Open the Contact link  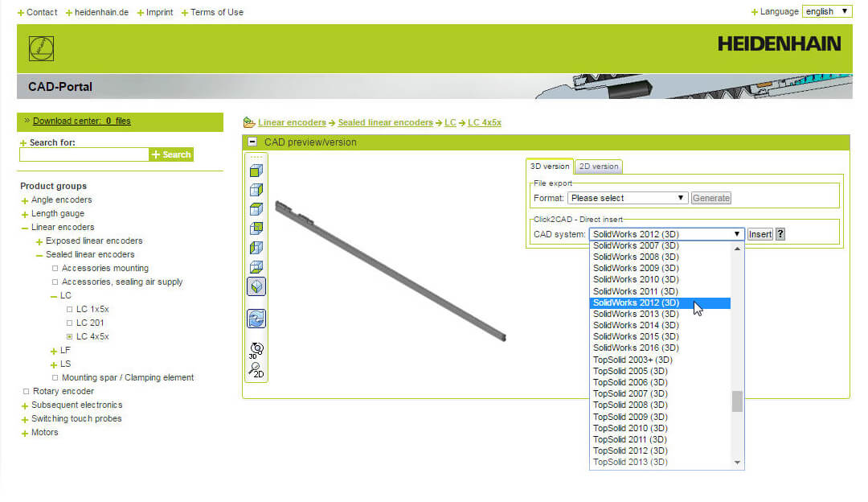click(42, 12)
